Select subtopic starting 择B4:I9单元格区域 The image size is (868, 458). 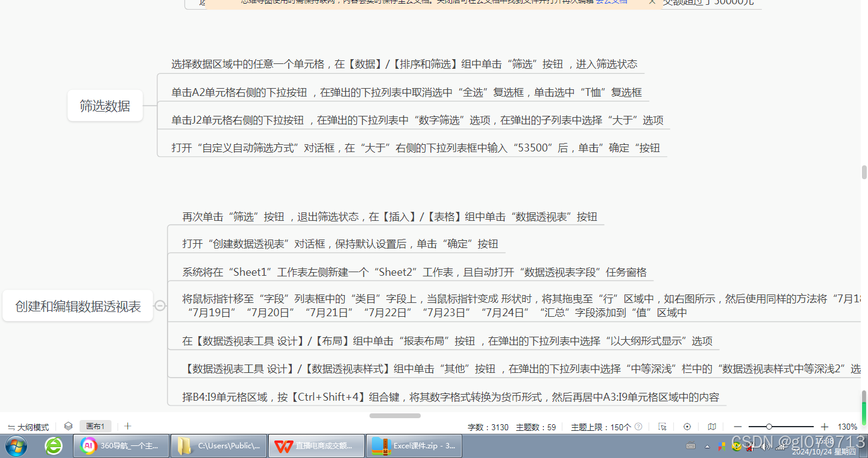tap(451, 397)
